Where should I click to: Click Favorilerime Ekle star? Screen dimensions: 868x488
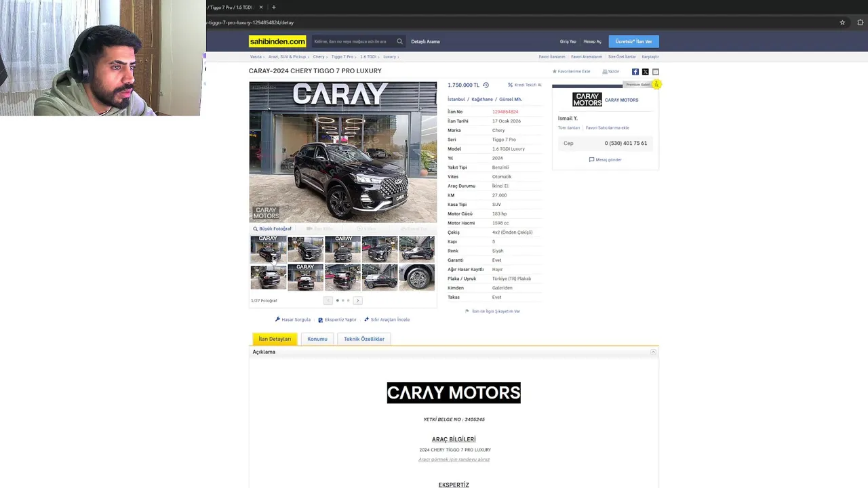click(x=571, y=71)
